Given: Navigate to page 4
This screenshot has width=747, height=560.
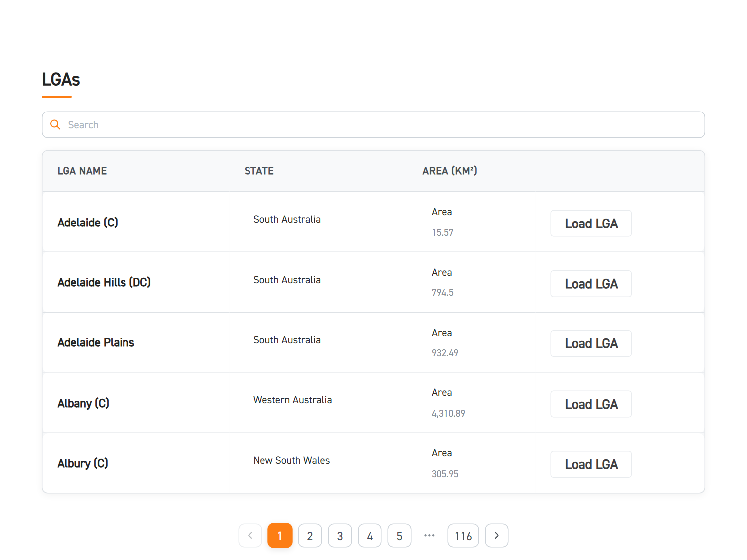Looking at the screenshot, I should [370, 536].
